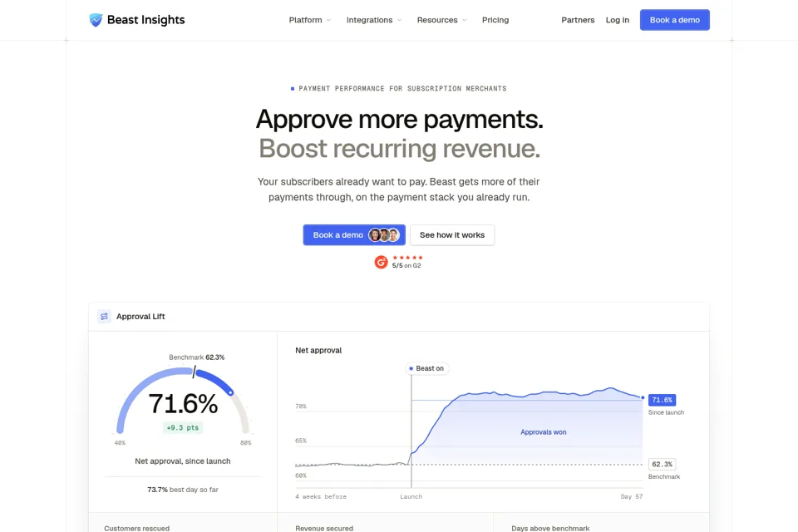Click the G2 logo badge

(x=382, y=262)
